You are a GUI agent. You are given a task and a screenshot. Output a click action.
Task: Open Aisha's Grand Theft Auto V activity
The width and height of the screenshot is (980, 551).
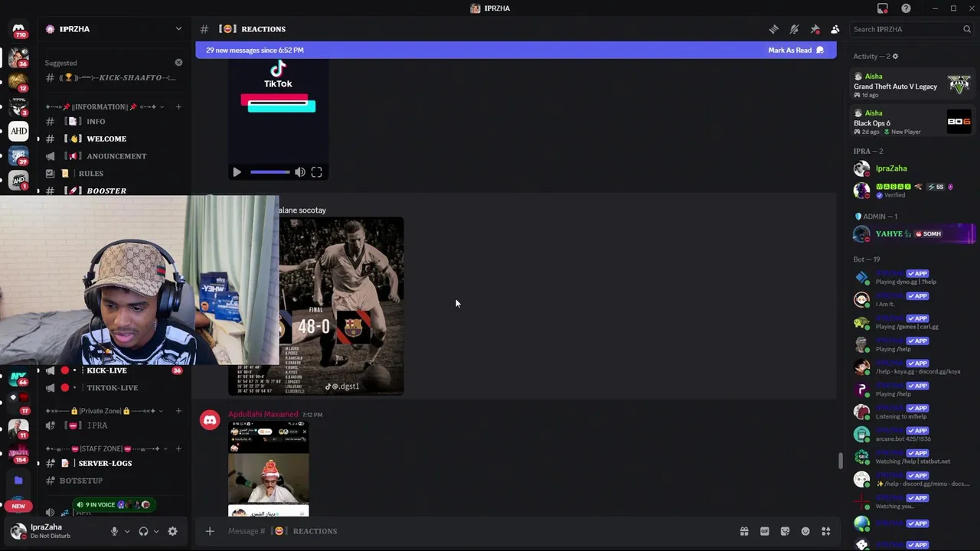pyautogui.click(x=912, y=86)
